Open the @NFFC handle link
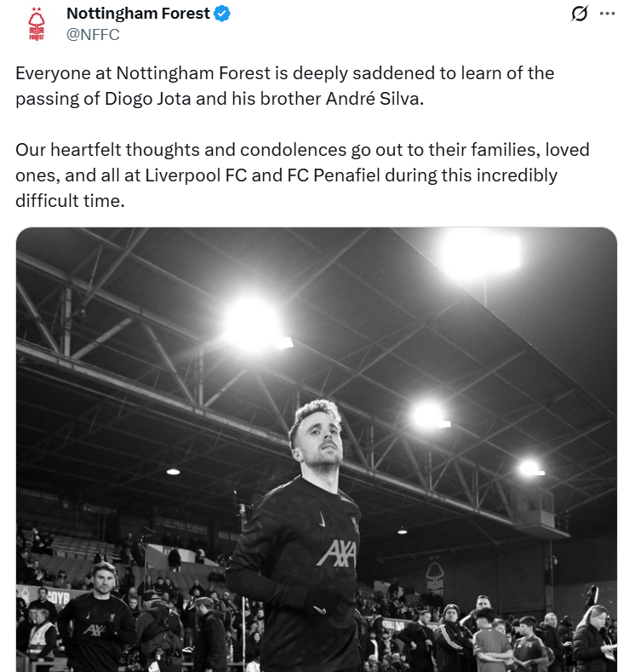This screenshot has width=623, height=672. [93, 34]
